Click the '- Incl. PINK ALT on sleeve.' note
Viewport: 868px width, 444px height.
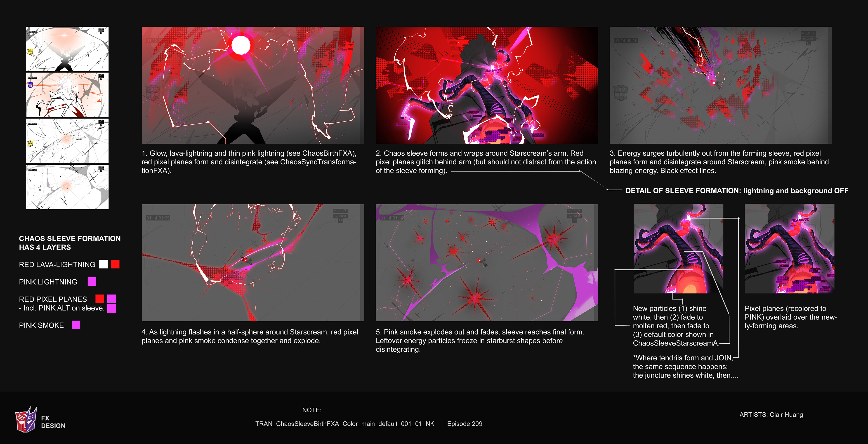click(62, 308)
